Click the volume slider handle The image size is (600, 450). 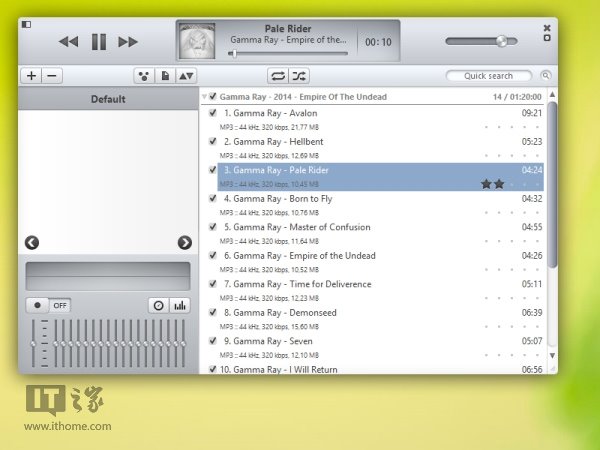click(x=501, y=41)
